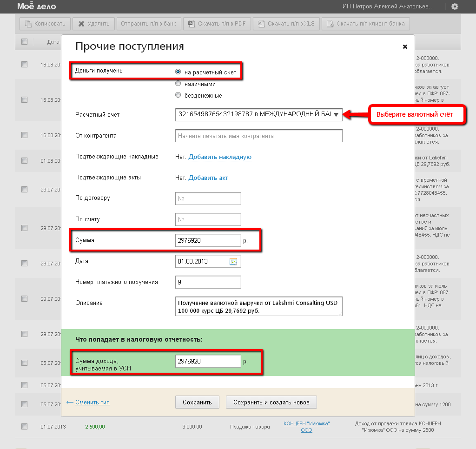Select the безденежные radio option

178,95
